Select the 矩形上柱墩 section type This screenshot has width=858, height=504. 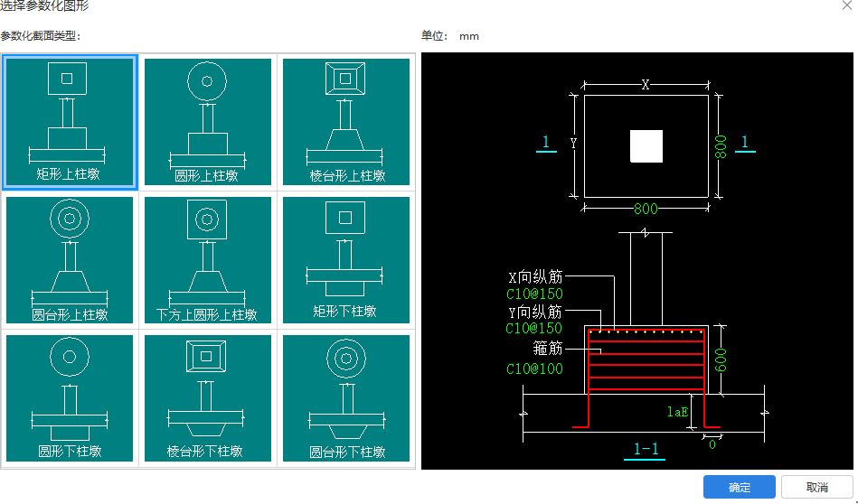click(70, 122)
